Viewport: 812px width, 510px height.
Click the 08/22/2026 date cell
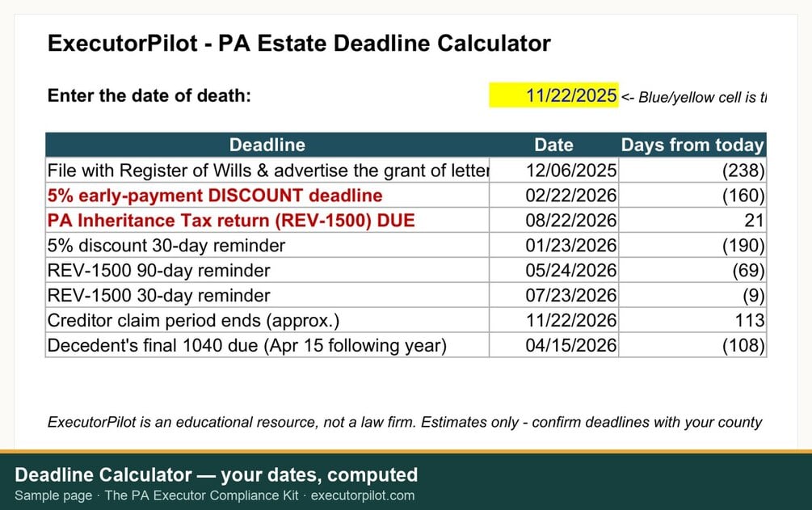[553, 221]
